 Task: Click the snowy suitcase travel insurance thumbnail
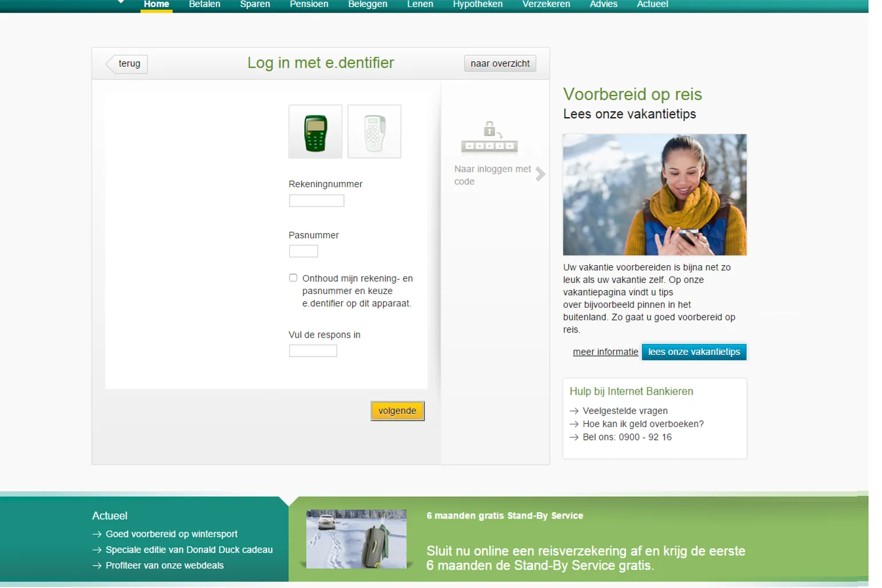tap(356, 539)
